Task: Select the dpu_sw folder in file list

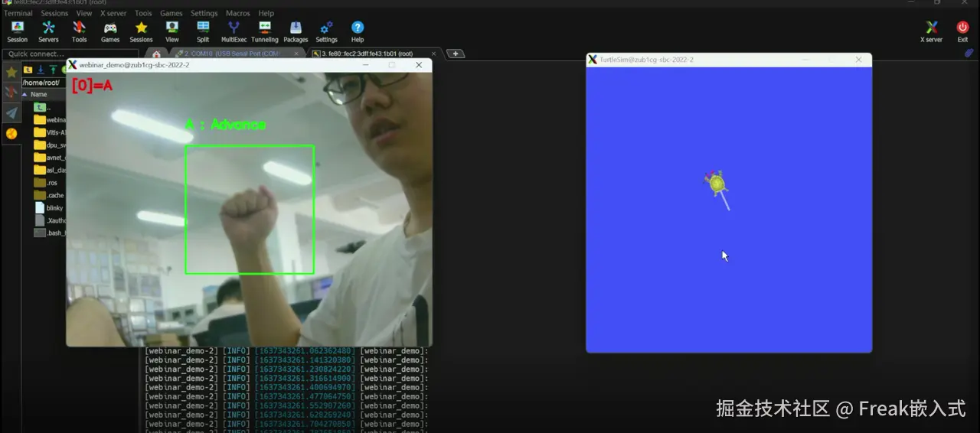Action: coord(50,145)
